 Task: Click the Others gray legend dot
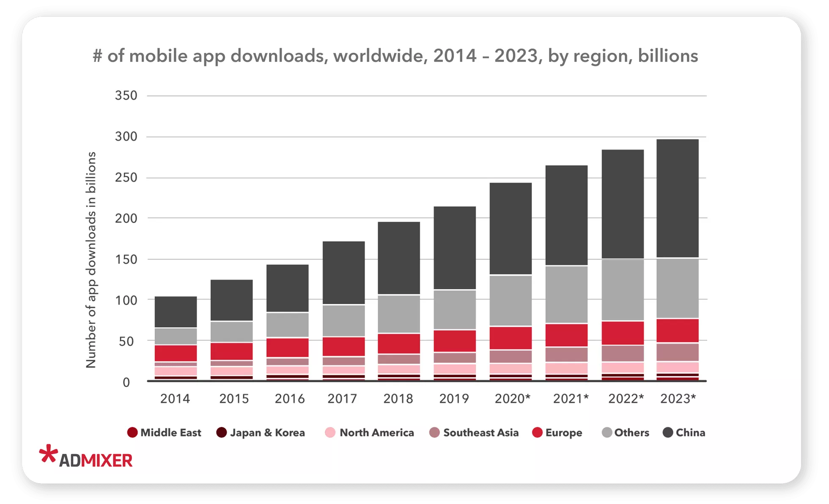pos(607,432)
